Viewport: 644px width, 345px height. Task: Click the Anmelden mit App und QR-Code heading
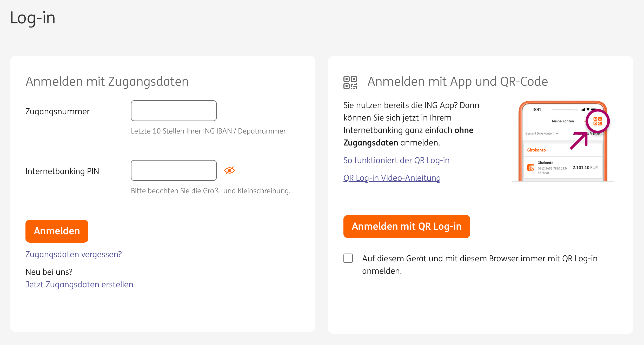(457, 82)
